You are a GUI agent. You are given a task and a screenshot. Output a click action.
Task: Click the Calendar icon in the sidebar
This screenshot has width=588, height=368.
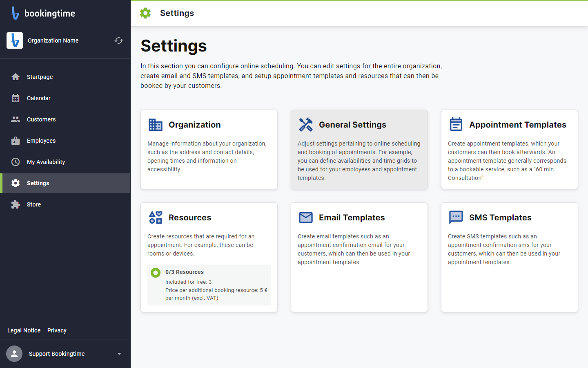[16, 98]
